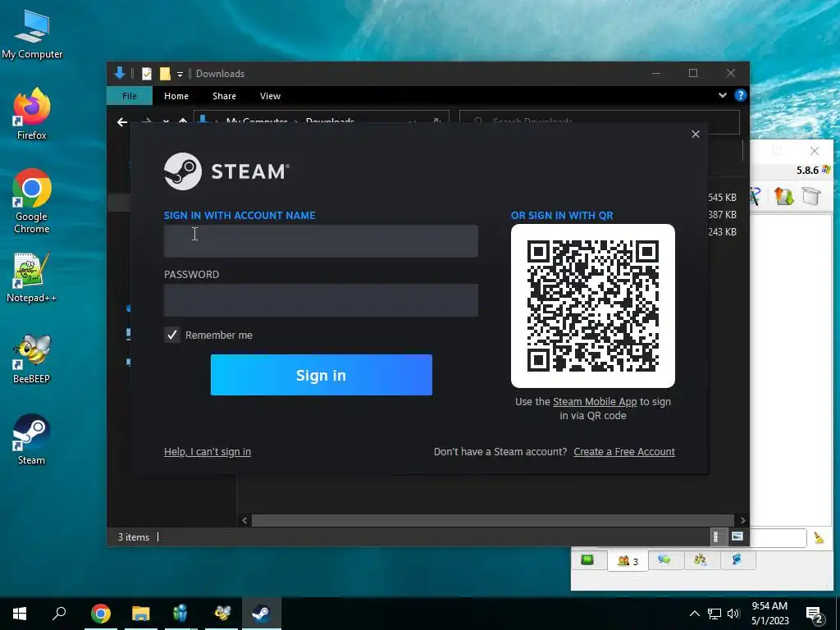Open the Steam Mobile App link
Image resolution: width=840 pixels, height=630 pixels.
(595, 402)
